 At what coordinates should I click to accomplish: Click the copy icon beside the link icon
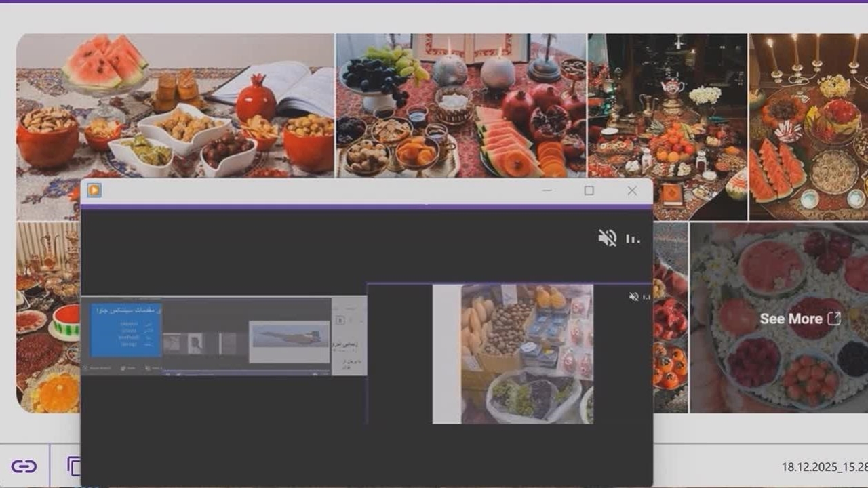(73, 466)
